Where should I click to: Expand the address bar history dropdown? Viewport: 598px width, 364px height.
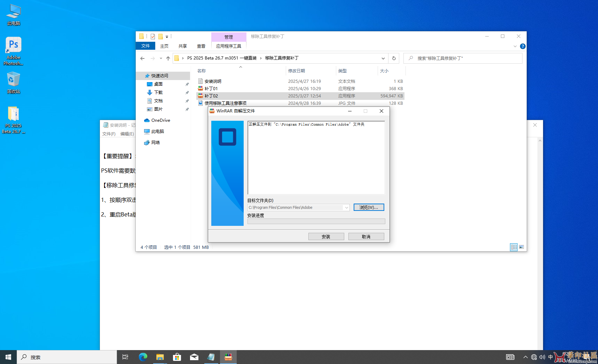[x=383, y=58]
